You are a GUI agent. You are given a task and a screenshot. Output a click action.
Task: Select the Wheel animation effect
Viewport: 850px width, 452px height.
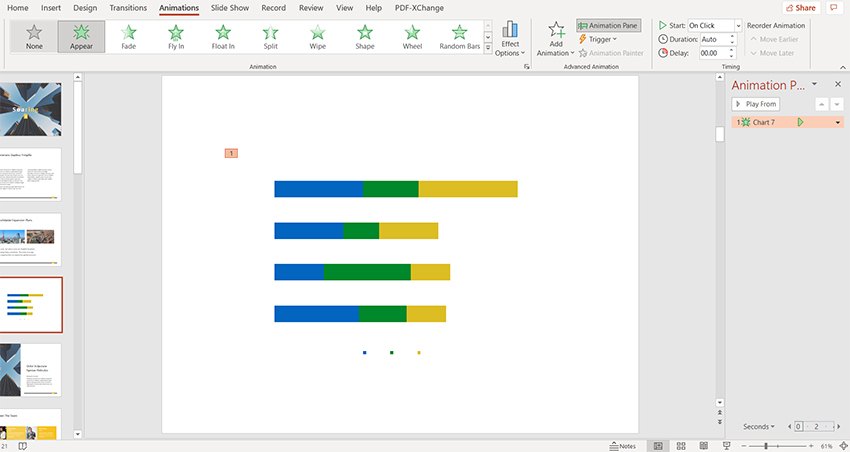click(412, 37)
